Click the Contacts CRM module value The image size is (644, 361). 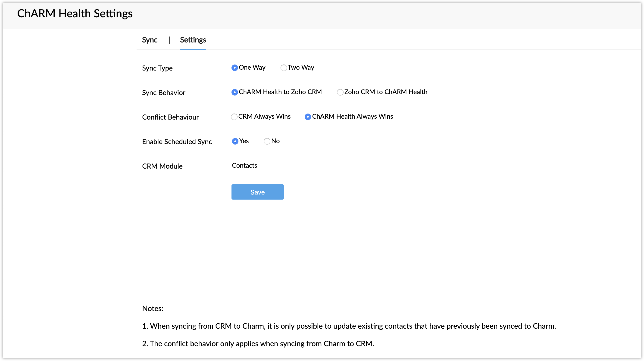coord(244,165)
